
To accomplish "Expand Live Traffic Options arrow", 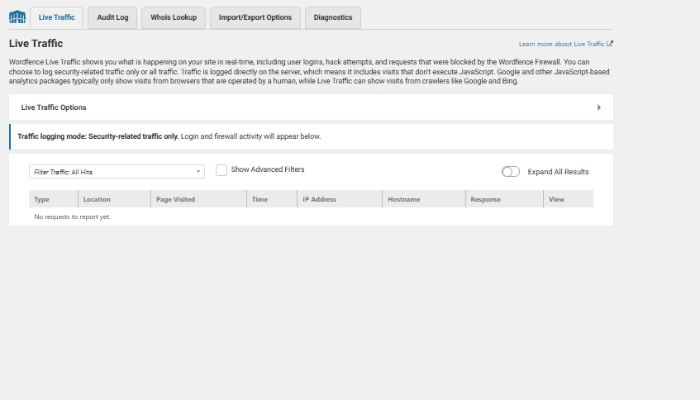I will (599, 107).
